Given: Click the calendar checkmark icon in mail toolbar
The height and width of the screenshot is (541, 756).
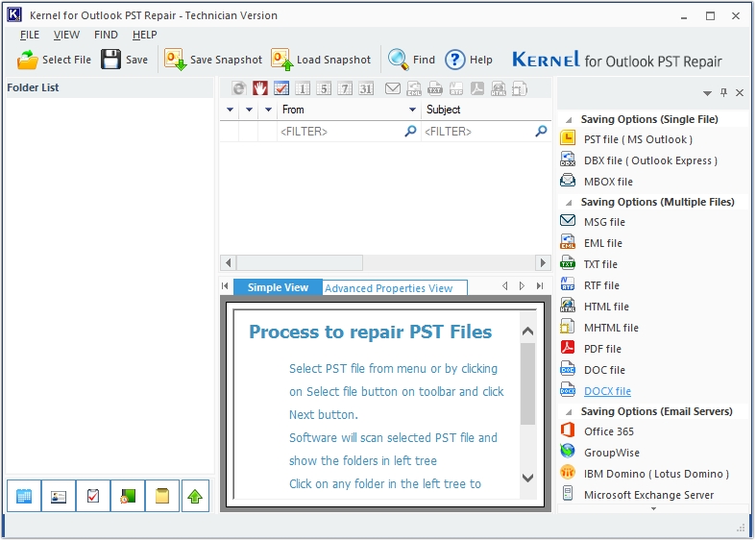Looking at the screenshot, I should tap(281, 88).
